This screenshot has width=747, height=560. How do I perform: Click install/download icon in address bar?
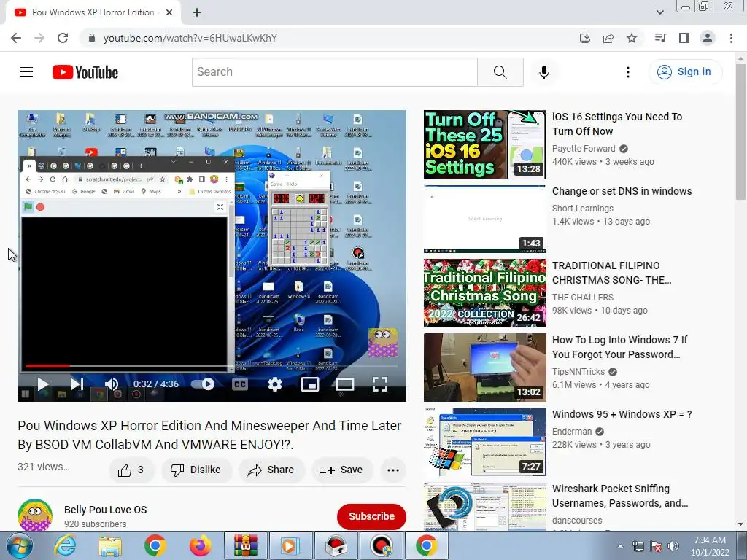[585, 38]
